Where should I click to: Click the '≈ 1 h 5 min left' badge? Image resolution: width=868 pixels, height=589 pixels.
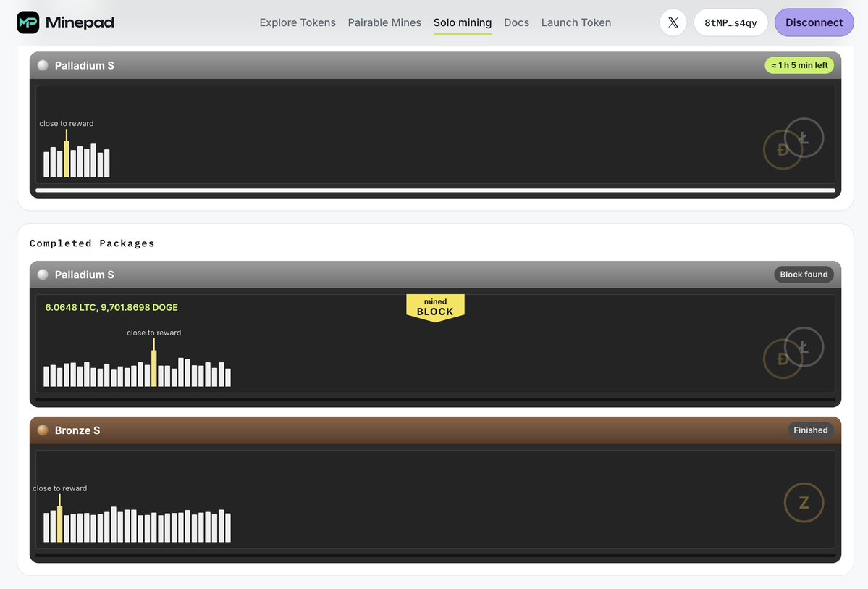[799, 65]
